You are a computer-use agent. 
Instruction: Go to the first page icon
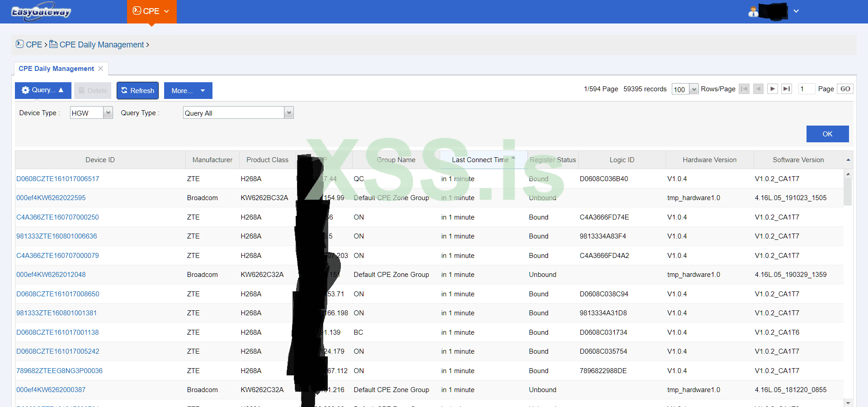[744, 89]
